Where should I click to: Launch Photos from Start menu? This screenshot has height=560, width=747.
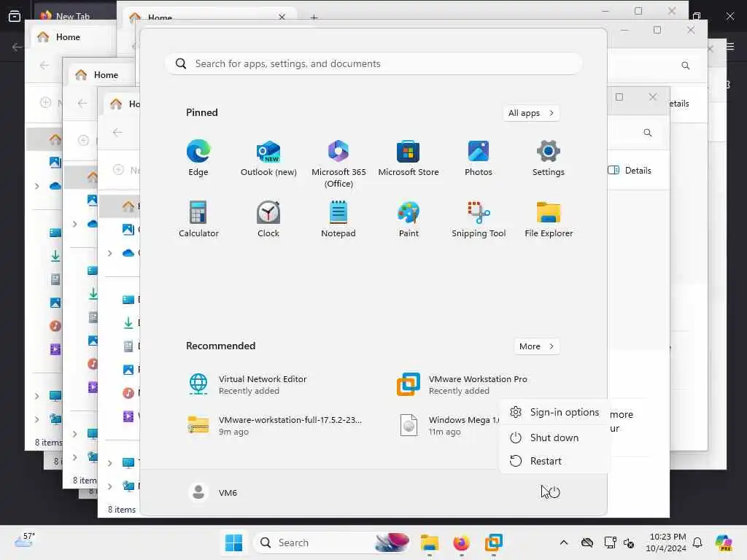click(479, 157)
